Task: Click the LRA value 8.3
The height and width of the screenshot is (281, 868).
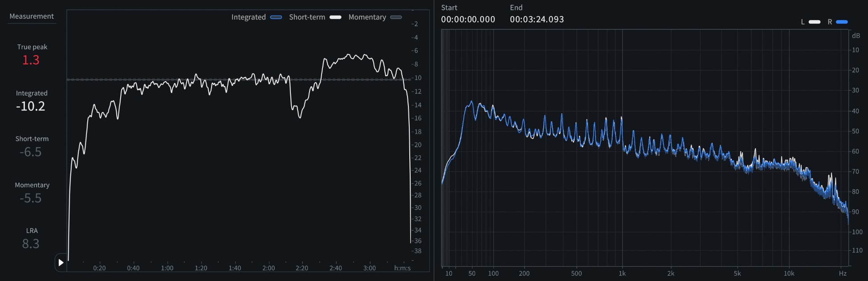Action: [x=31, y=244]
